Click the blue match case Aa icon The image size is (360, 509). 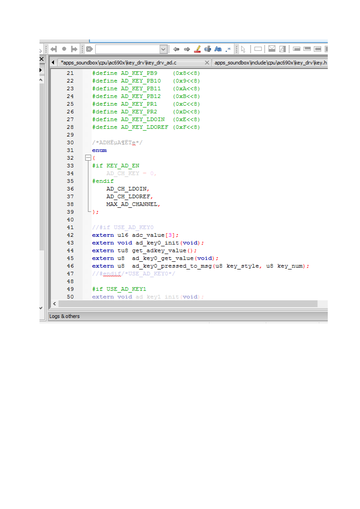pos(218,49)
